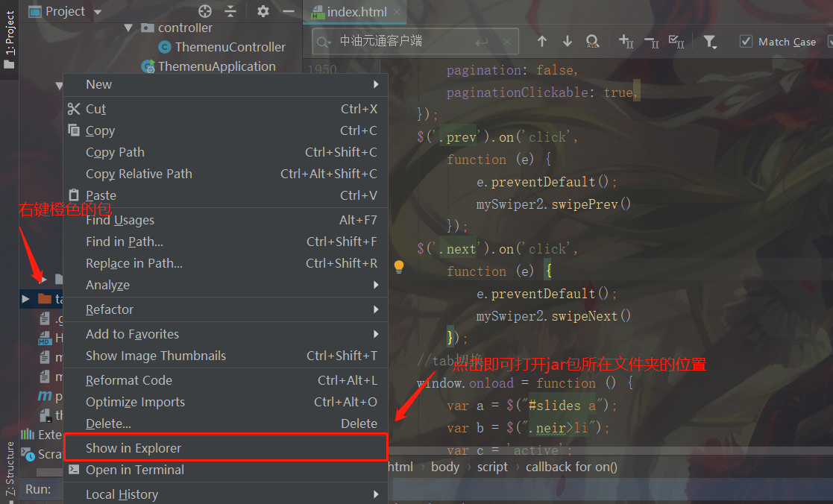The height and width of the screenshot is (504, 833).
Task: Open the 1: Project tool window tab
Action: (x=10, y=40)
